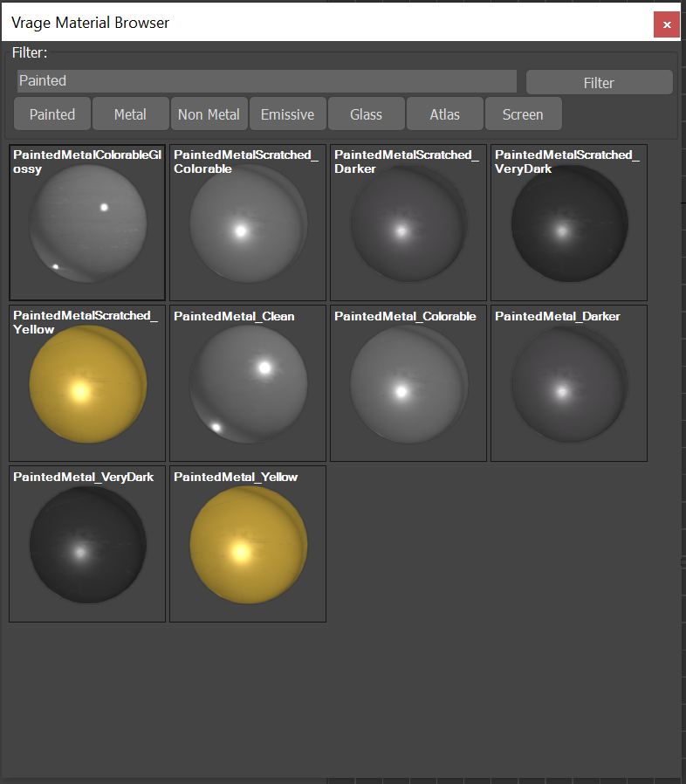Click the Filter button to apply

coord(599,83)
